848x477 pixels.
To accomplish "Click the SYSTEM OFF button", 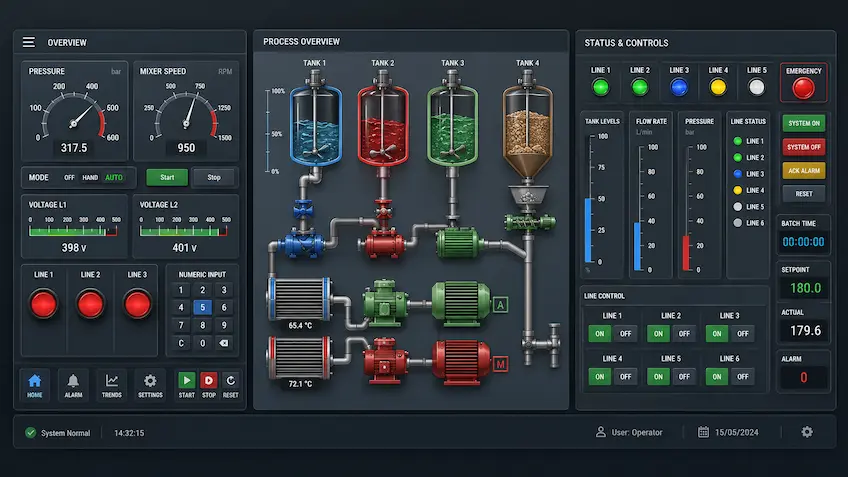I will click(x=804, y=147).
